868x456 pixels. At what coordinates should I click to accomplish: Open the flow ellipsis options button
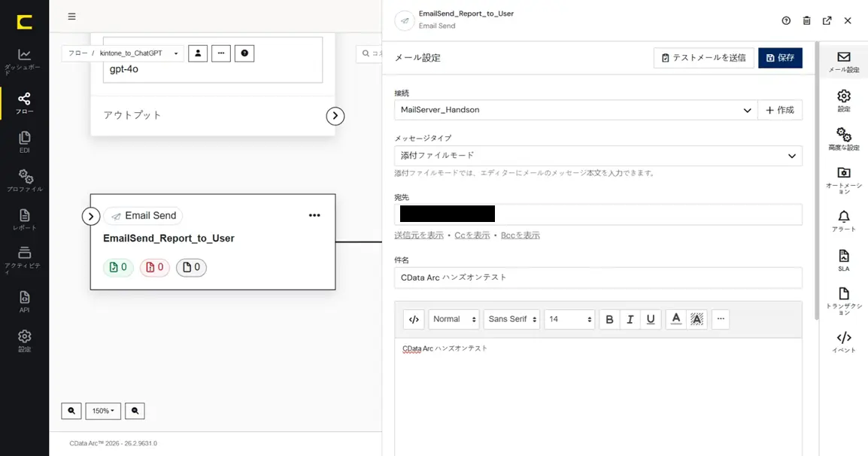click(x=221, y=53)
